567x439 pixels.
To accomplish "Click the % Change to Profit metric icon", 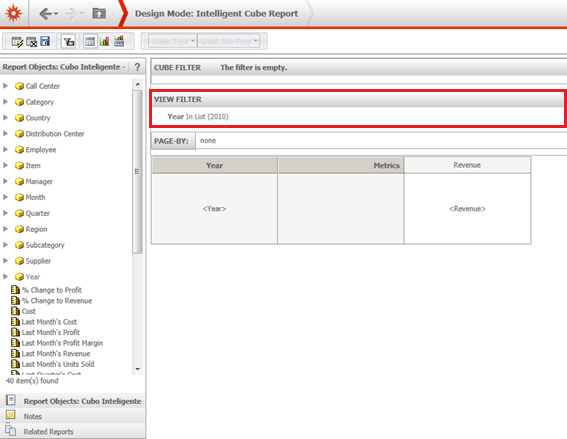I will pyautogui.click(x=15, y=290).
